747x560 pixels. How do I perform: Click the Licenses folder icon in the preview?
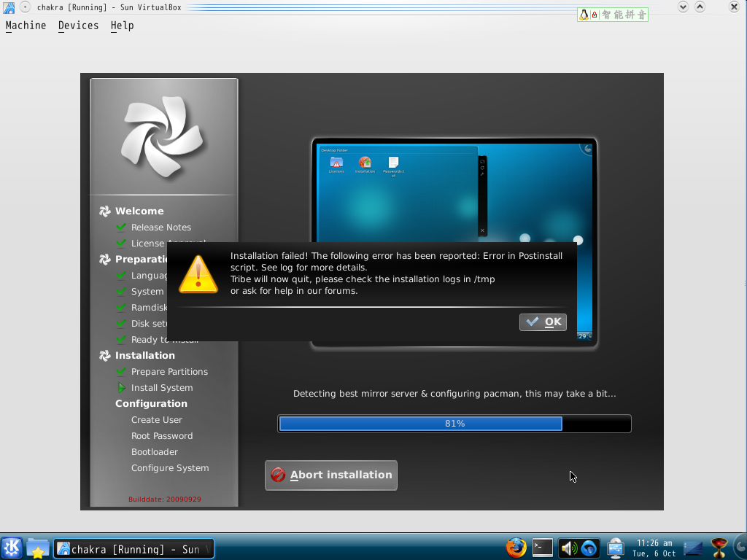(336, 163)
